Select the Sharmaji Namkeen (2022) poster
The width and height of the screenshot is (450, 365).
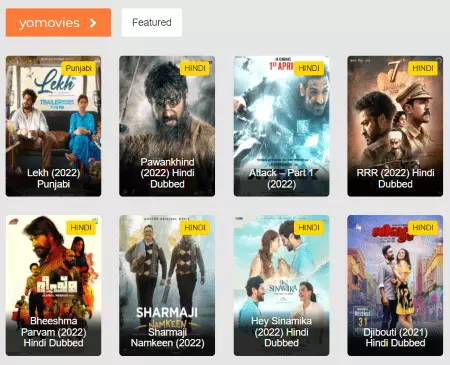pos(167,285)
